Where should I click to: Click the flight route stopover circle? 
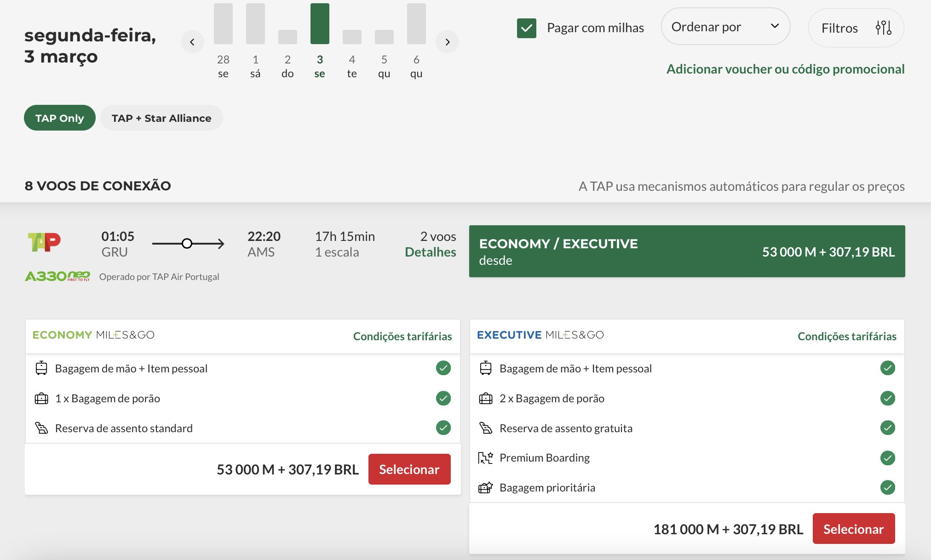click(187, 243)
